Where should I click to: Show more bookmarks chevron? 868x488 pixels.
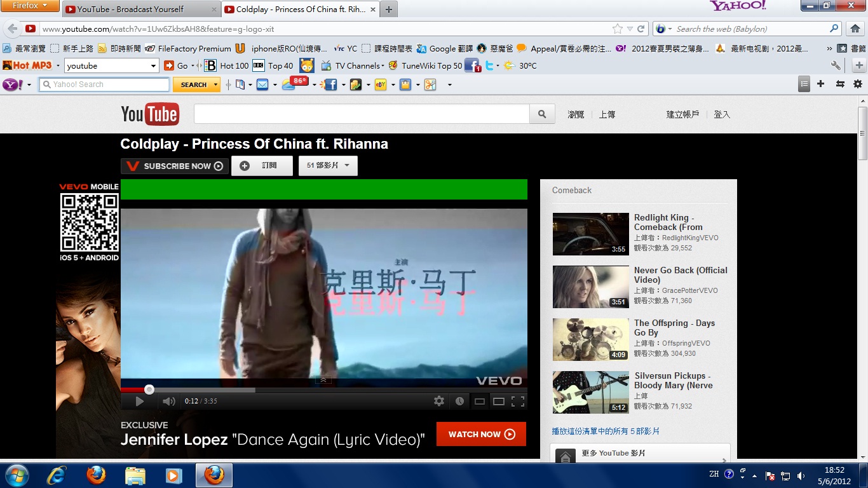[x=829, y=48]
